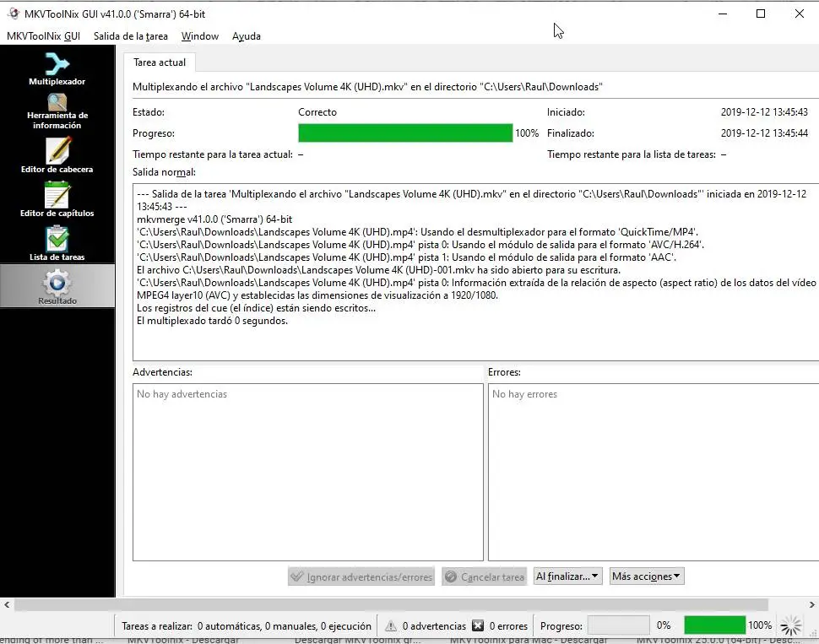819x644 pixels.
Task: Select the Resultado sidebar item
Action: (x=57, y=285)
